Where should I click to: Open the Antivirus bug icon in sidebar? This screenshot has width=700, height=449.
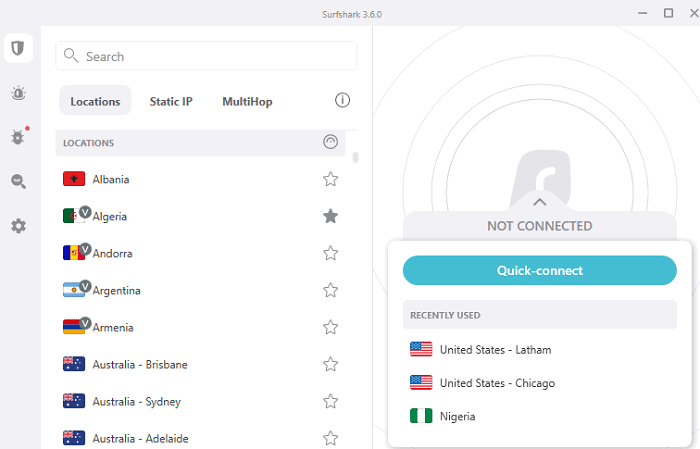[x=18, y=137]
